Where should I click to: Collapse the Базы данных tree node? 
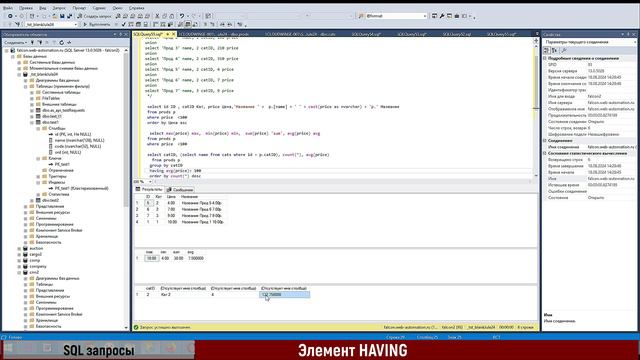(13, 56)
